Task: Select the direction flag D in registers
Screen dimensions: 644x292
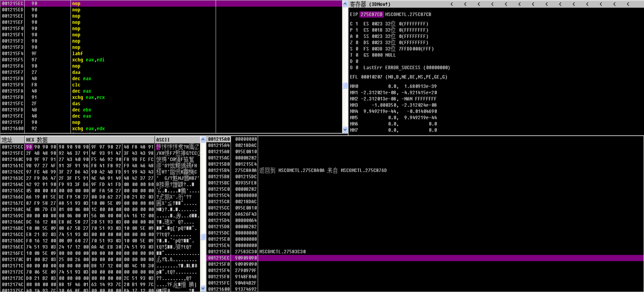Action: coord(354,61)
